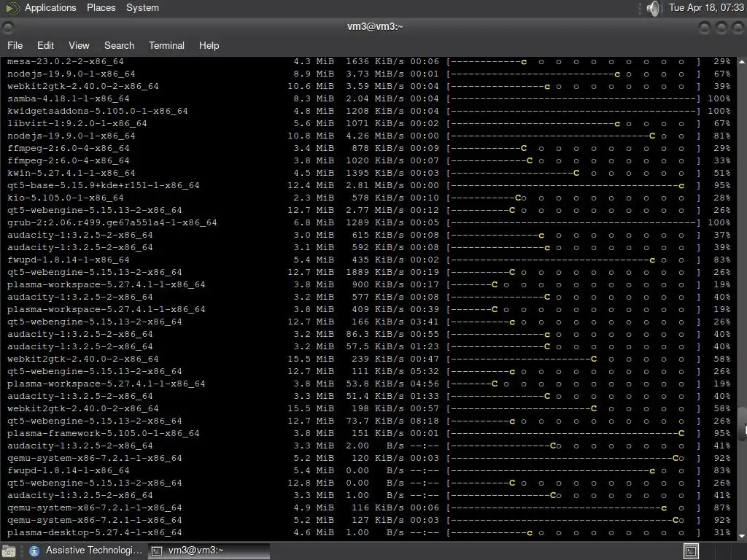The height and width of the screenshot is (560, 747).
Task: Open the Search menu
Action: click(x=119, y=45)
